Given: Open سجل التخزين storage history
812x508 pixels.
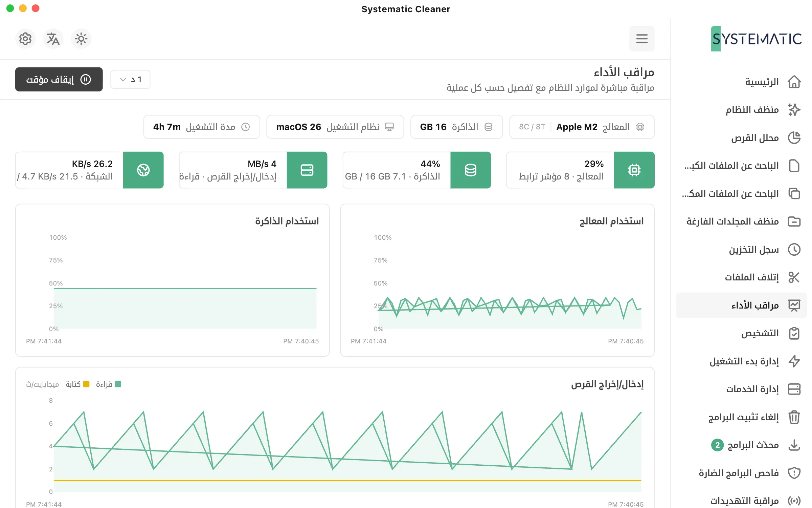Looking at the screenshot, I should click(753, 250).
